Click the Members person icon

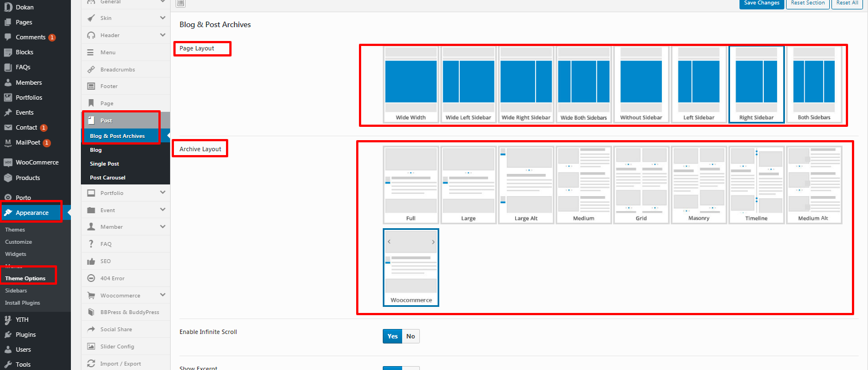tap(8, 83)
